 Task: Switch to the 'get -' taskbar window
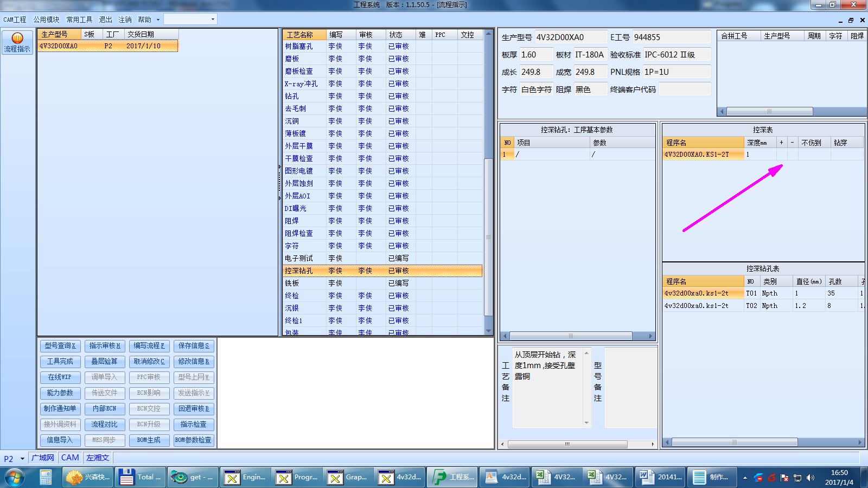(193, 477)
